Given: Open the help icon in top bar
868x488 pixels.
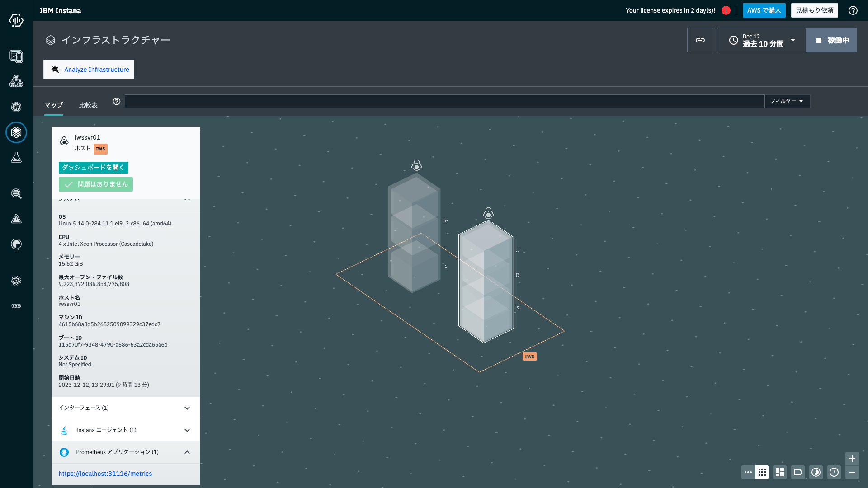Looking at the screenshot, I should click(853, 10).
